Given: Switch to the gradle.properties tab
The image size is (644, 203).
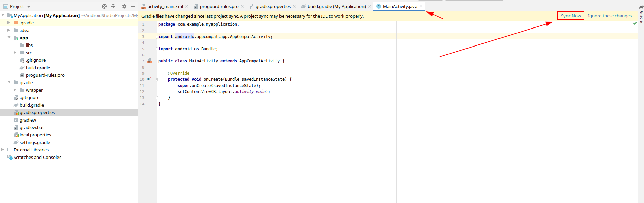Looking at the screenshot, I should [x=273, y=6].
